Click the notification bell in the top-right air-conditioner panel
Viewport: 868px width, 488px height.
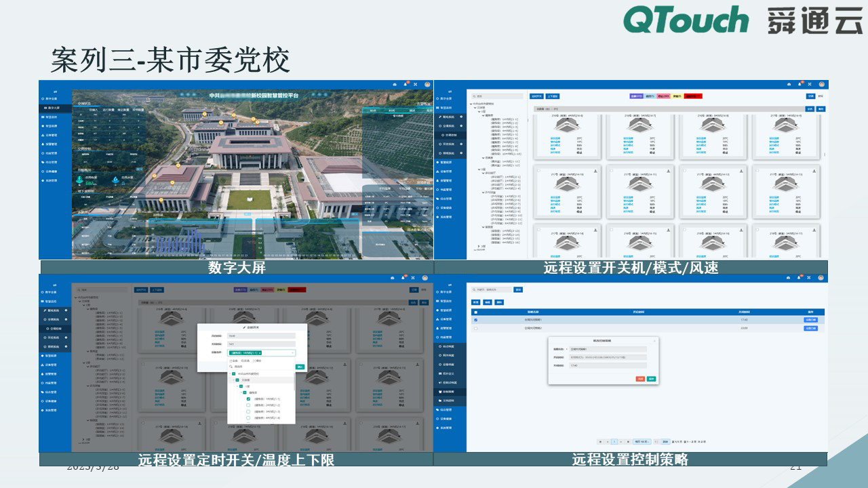pos(800,84)
